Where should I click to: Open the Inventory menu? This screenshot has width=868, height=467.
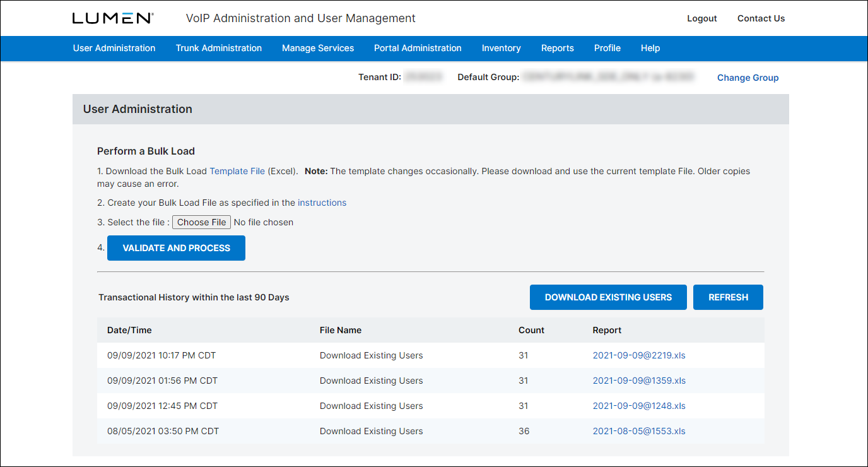tap(501, 48)
